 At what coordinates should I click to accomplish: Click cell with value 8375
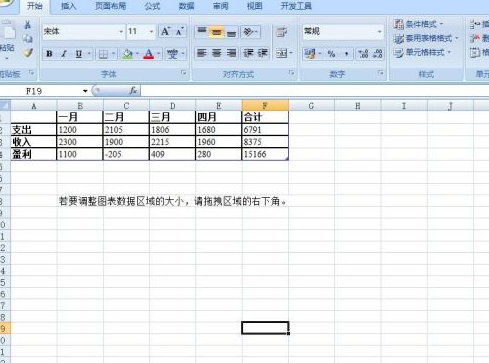[x=265, y=142]
